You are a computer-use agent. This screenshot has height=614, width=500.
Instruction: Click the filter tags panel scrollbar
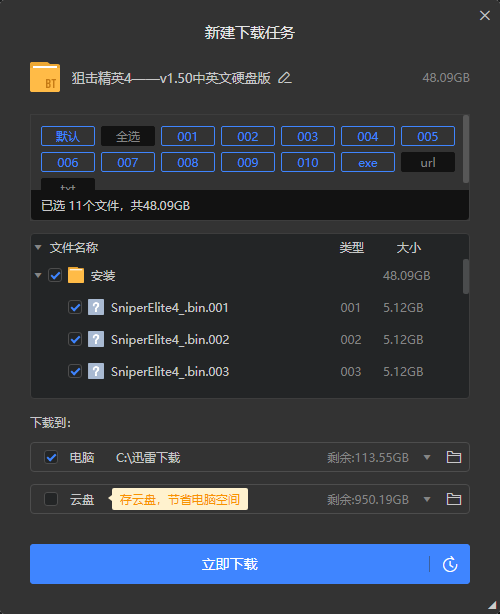pyautogui.click(x=466, y=149)
